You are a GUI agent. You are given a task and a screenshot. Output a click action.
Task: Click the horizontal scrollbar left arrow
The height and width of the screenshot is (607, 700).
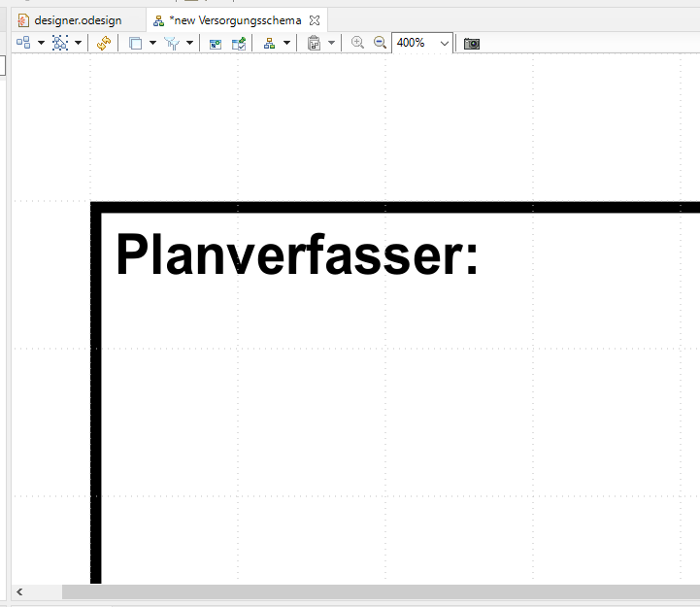pyautogui.click(x=19, y=591)
